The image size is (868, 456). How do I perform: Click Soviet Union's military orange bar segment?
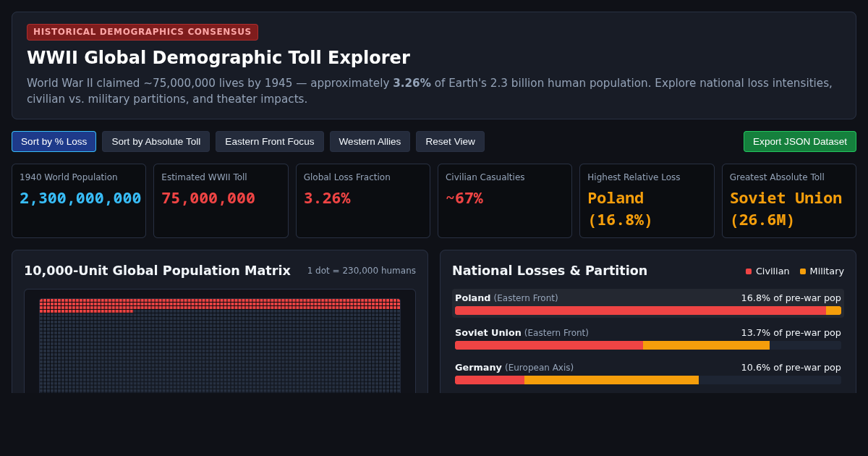[706, 345]
